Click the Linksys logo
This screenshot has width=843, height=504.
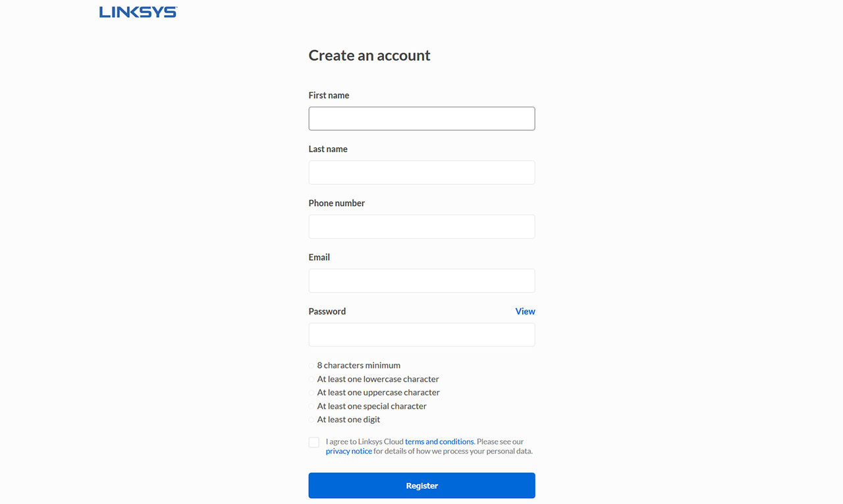coord(138,12)
